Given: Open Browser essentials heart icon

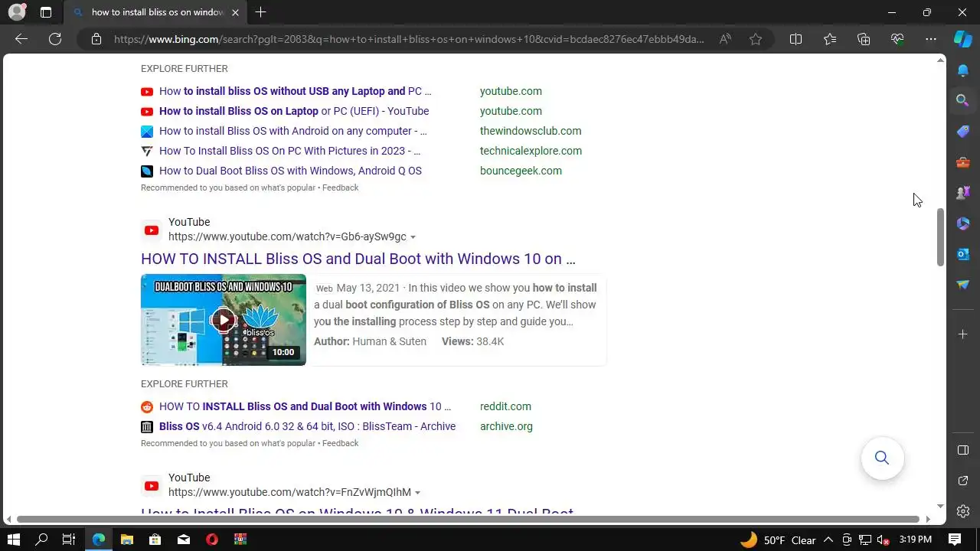Looking at the screenshot, I should click(897, 39).
